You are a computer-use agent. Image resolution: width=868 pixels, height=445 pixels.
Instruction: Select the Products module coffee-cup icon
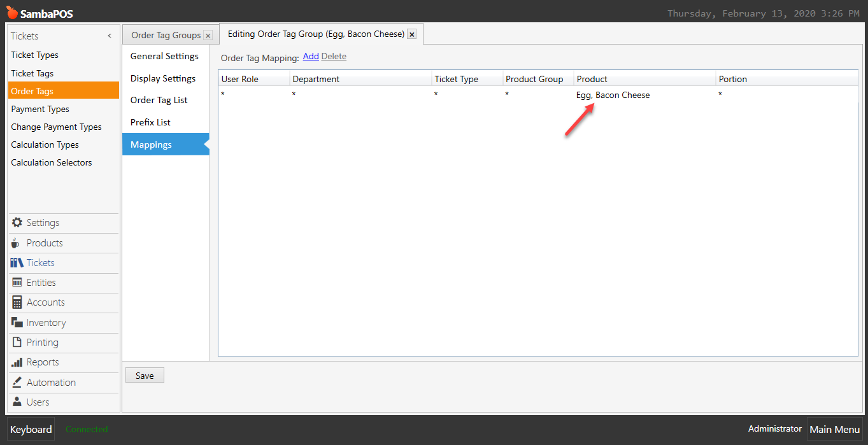(x=17, y=243)
